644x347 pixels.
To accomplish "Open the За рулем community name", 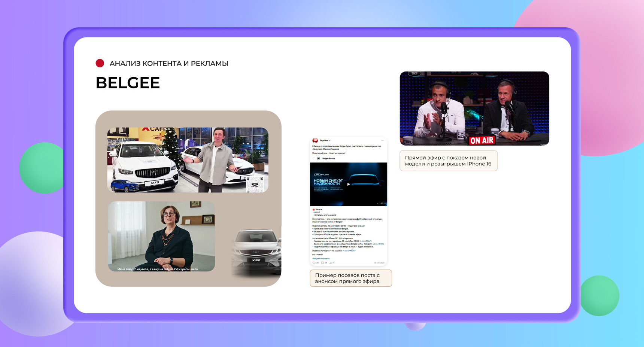I will coord(324,140).
